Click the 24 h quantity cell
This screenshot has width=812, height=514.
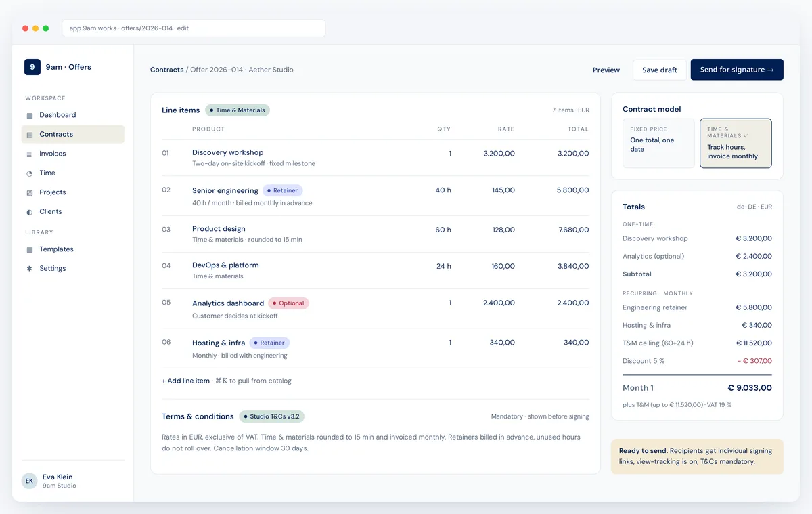tap(443, 266)
